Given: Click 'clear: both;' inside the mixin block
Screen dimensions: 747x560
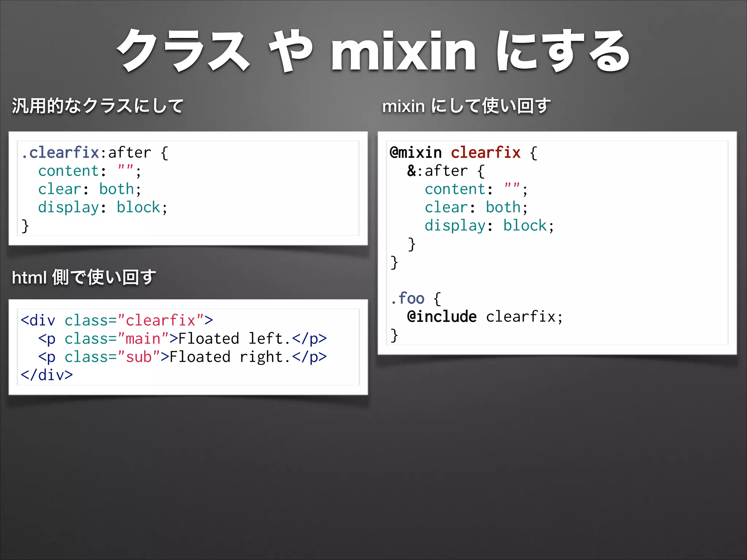Looking at the screenshot, I should 476,207.
